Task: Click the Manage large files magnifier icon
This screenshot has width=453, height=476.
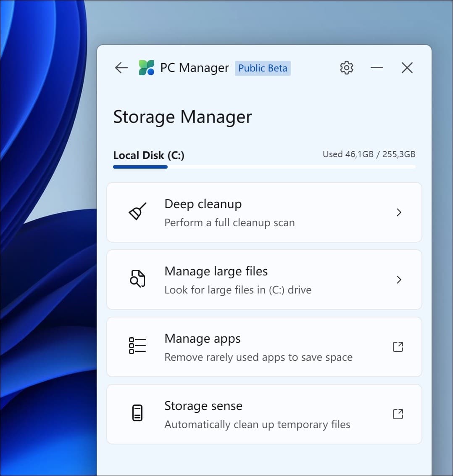Action: click(138, 279)
